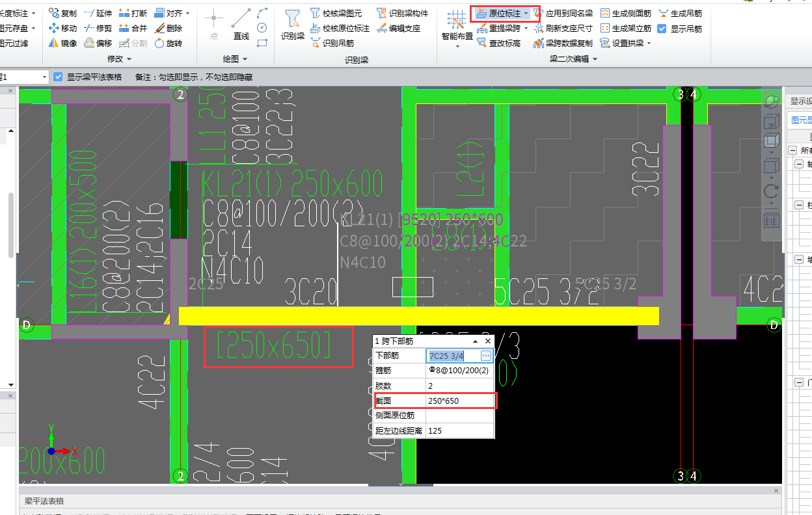Click 校核梁图元 in the ribbon
The image size is (812, 515).
click(336, 13)
